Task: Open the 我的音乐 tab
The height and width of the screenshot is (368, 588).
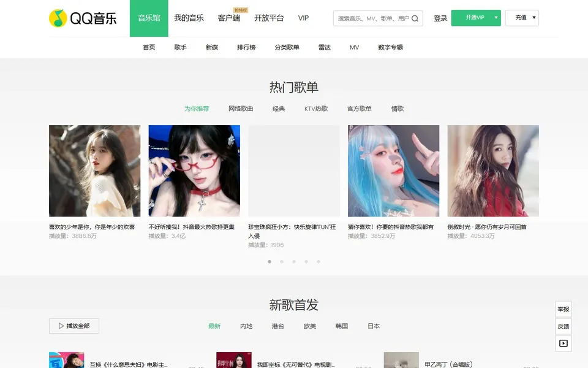Action: coord(189,18)
